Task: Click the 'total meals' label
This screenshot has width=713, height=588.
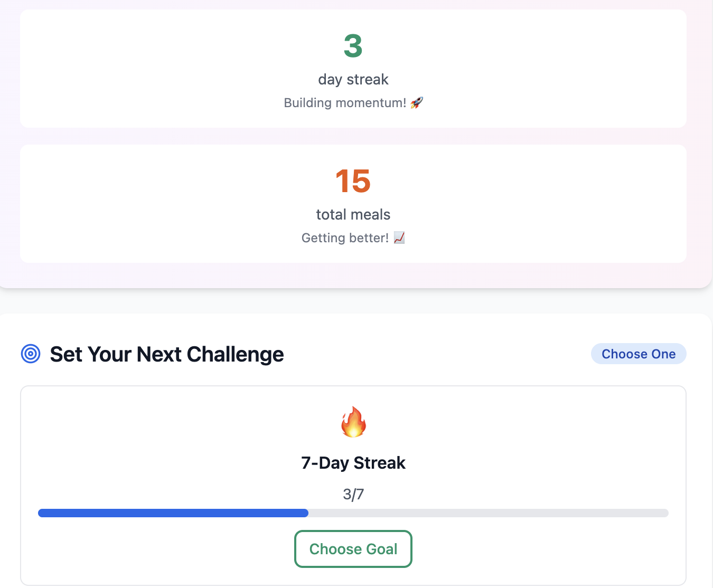Action: click(353, 214)
